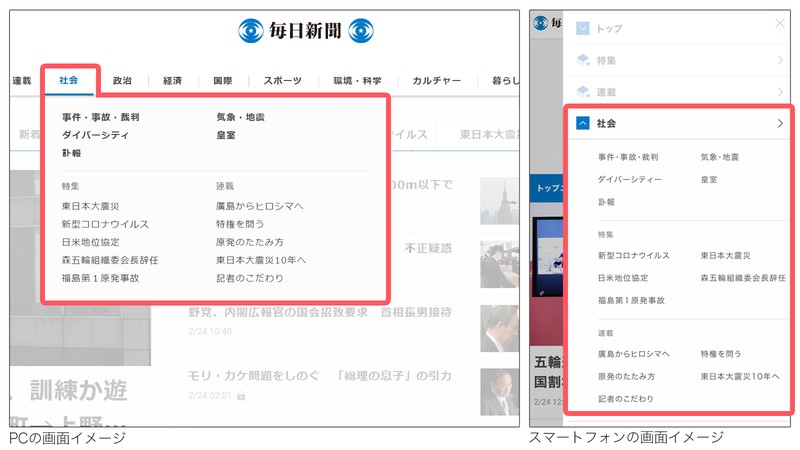Tap 皇室 in smartphone menu
The width and height of the screenshot is (800, 450).
(709, 180)
